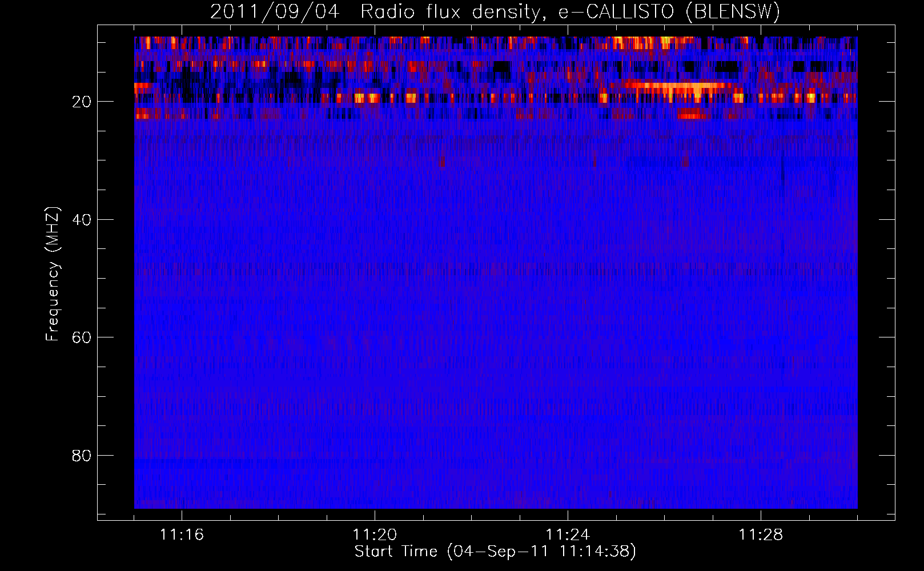Screen dimensions: 924x571
Task: Click the 80 frequency tick label
Action: click(x=82, y=455)
